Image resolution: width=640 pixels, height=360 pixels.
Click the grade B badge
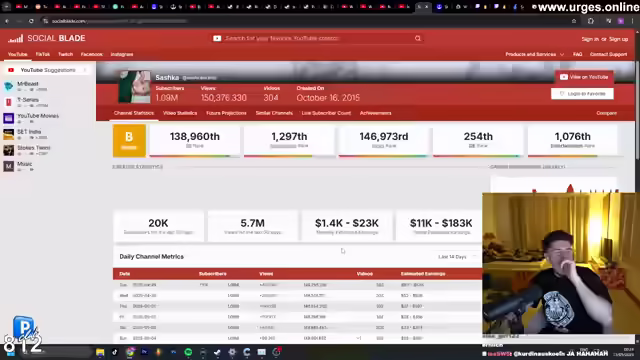click(x=129, y=141)
